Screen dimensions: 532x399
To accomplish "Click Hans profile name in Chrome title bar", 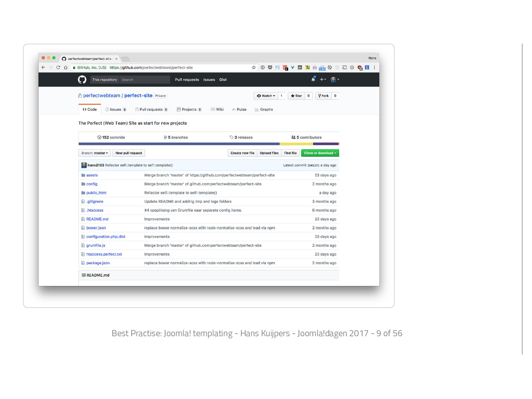I will [372, 58].
